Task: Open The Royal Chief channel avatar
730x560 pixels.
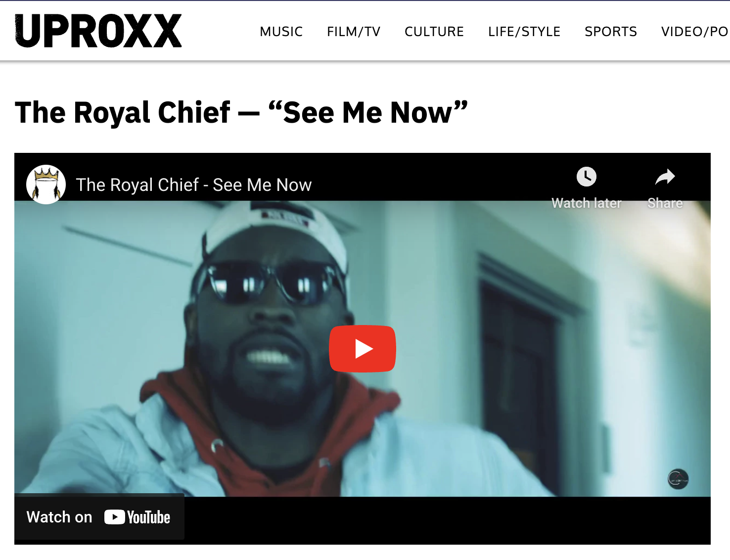Action: click(x=46, y=185)
